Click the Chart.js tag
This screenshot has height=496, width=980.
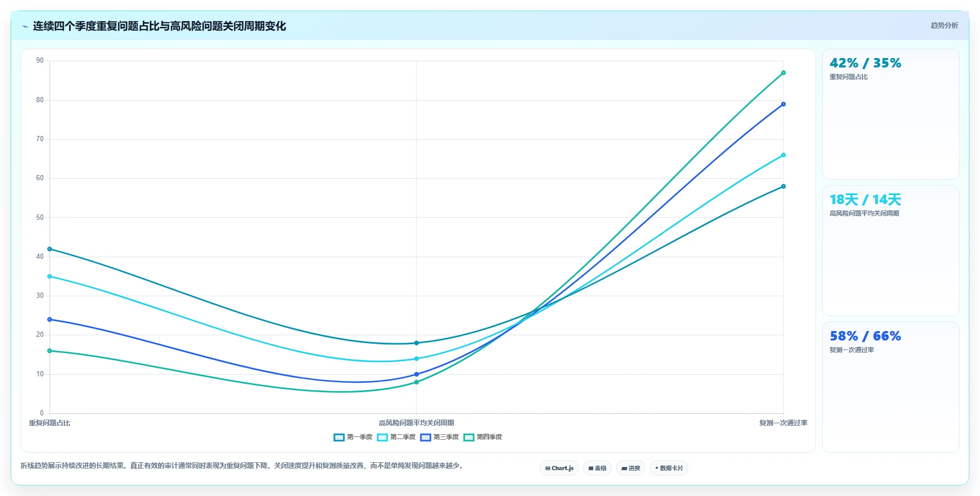[x=559, y=468]
